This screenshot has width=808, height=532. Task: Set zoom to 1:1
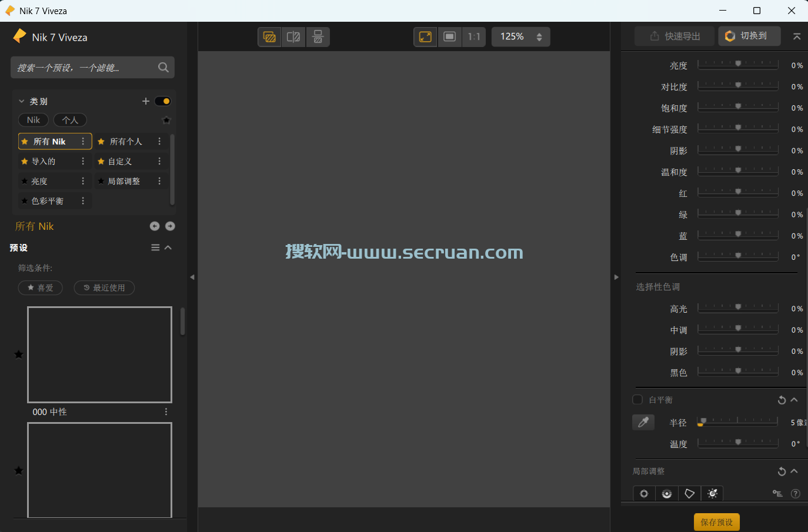coord(474,37)
